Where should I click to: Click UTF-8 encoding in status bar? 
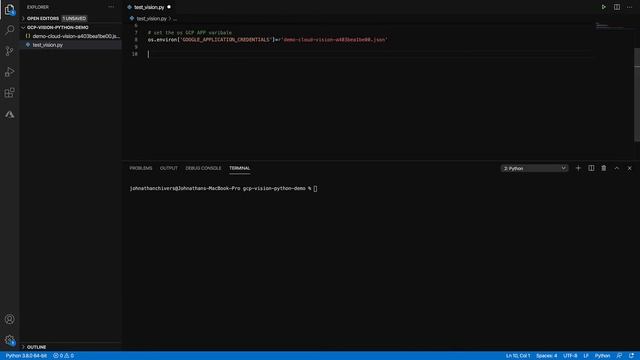570,356
